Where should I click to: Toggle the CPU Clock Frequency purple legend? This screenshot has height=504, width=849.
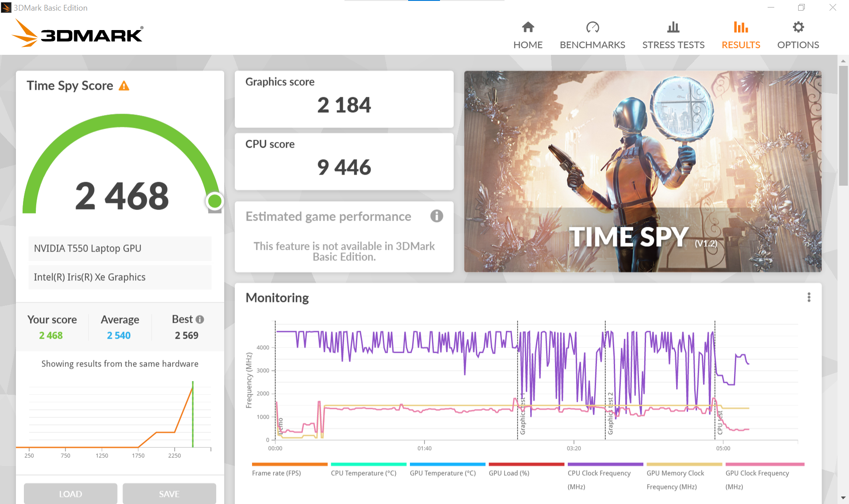[x=599, y=473]
